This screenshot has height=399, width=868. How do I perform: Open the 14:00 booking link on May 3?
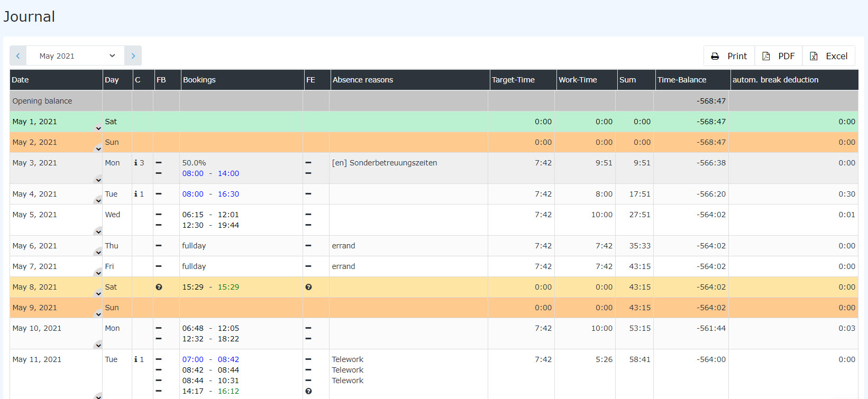click(229, 173)
